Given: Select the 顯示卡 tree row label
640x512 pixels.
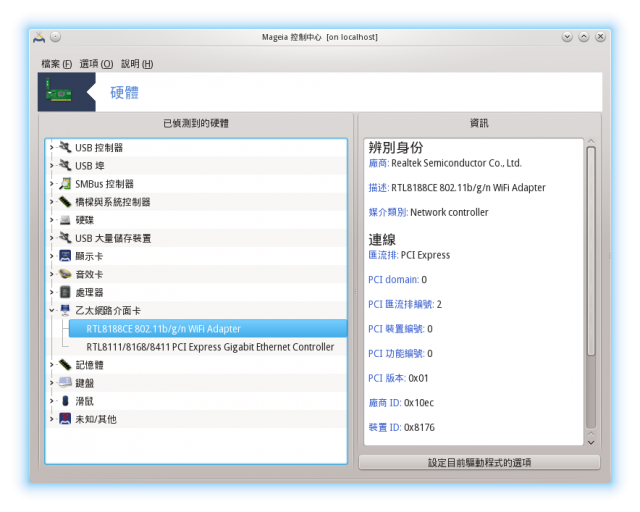Looking at the screenshot, I should (x=89, y=256).
